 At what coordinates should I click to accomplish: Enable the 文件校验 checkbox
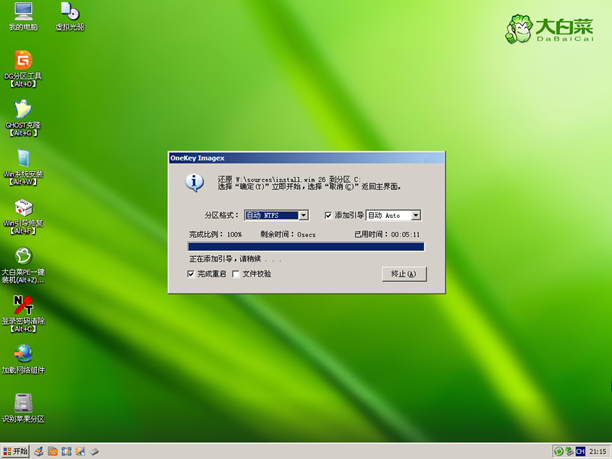coord(236,273)
